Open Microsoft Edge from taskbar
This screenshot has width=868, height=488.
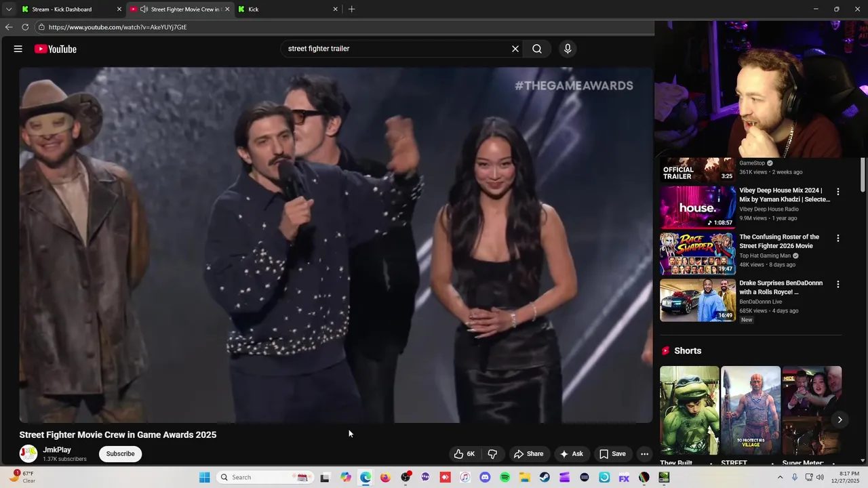[366, 477]
